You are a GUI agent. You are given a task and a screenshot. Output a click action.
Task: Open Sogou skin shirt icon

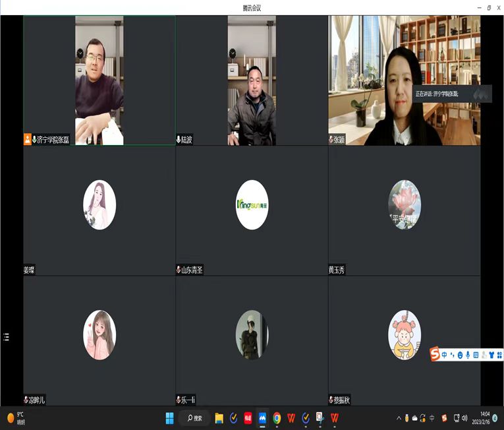point(491,355)
